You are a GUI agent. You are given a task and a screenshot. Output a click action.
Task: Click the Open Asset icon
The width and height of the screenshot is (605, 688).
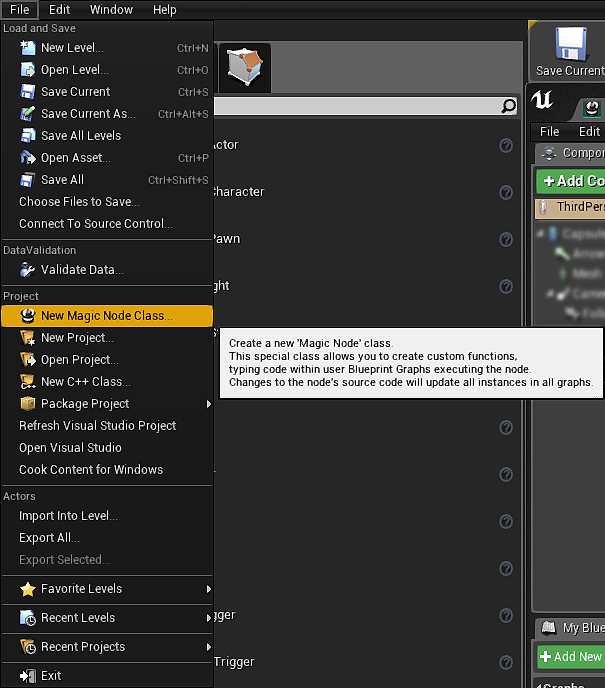click(28, 158)
